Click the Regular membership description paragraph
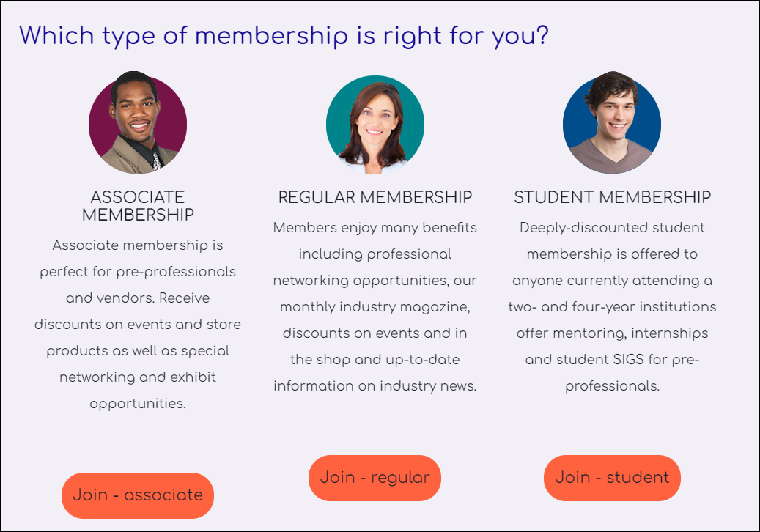This screenshot has width=760, height=532. [375, 307]
